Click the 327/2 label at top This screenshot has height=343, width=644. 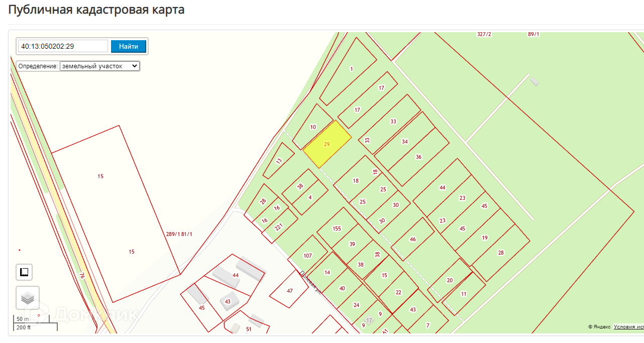[484, 34]
